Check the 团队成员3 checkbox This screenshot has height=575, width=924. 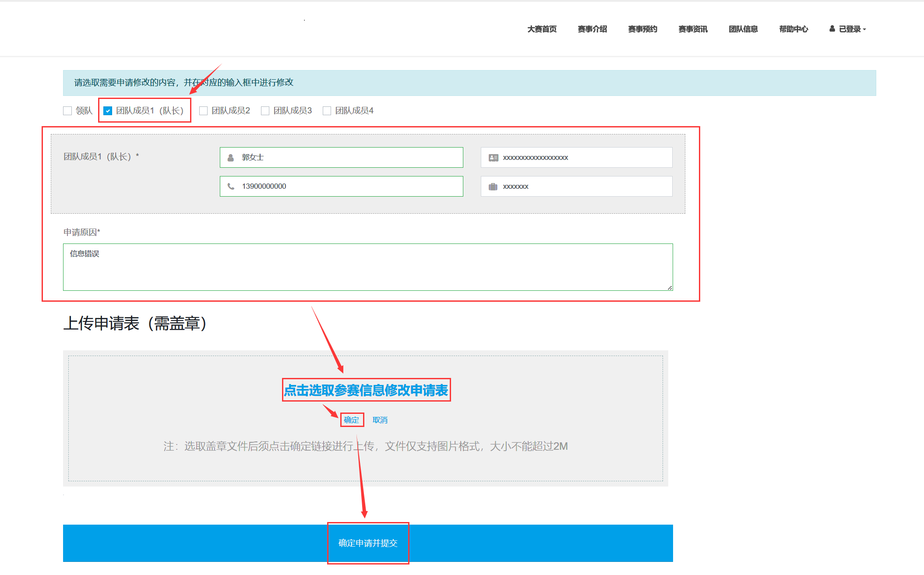(x=265, y=111)
